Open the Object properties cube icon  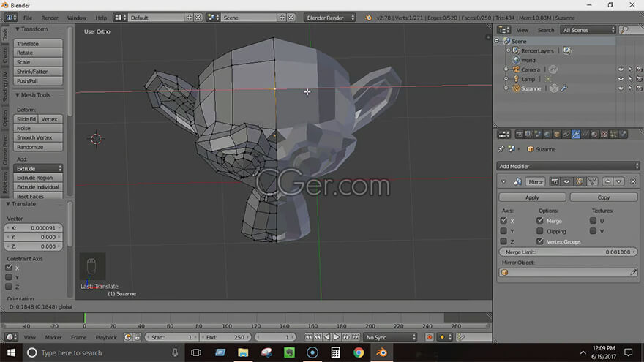(x=557, y=135)
